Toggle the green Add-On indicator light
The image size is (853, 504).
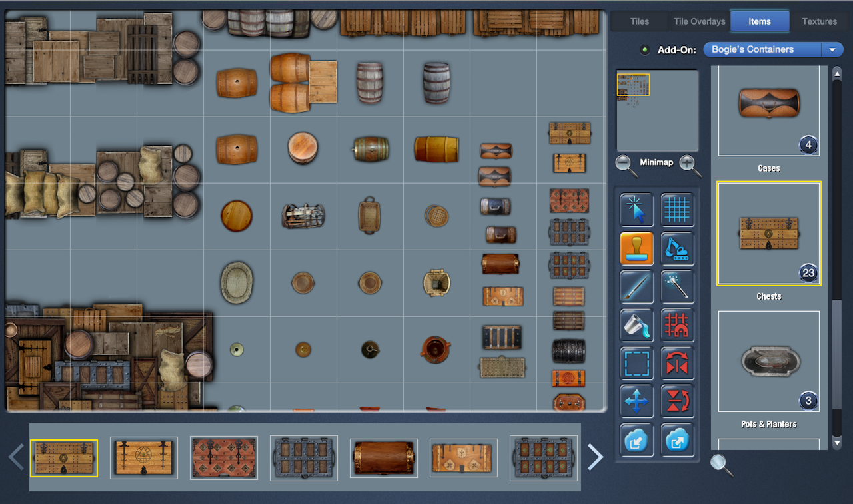click(x=644, y=50)
